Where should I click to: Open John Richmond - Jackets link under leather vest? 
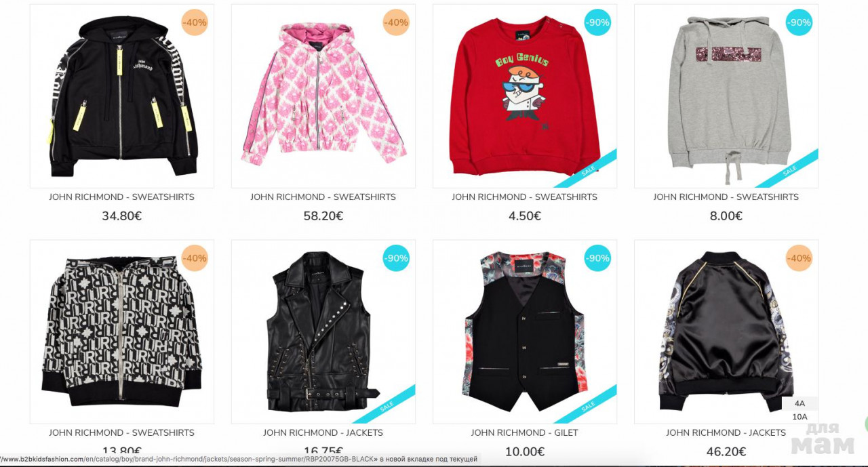coord(323,432)
